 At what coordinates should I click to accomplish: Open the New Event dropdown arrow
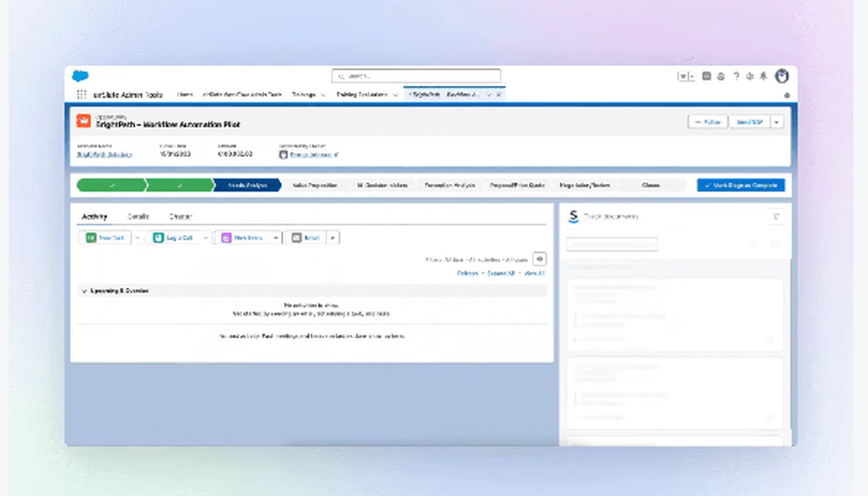point(276,238)
